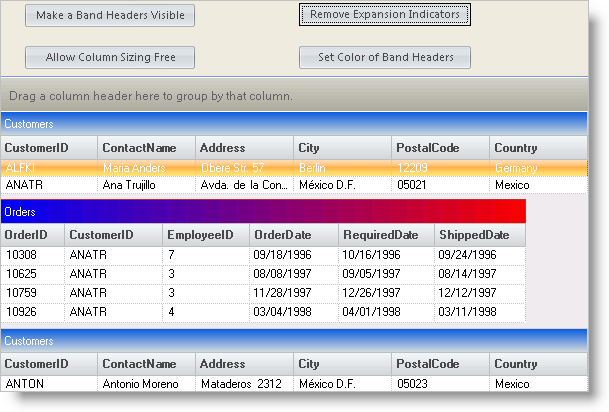Image resolution: width=609 pixels, height=412 pixels.
Task: Select the ANATR cell in Customers
Action: pyautogui.click(x=48, y=185)
